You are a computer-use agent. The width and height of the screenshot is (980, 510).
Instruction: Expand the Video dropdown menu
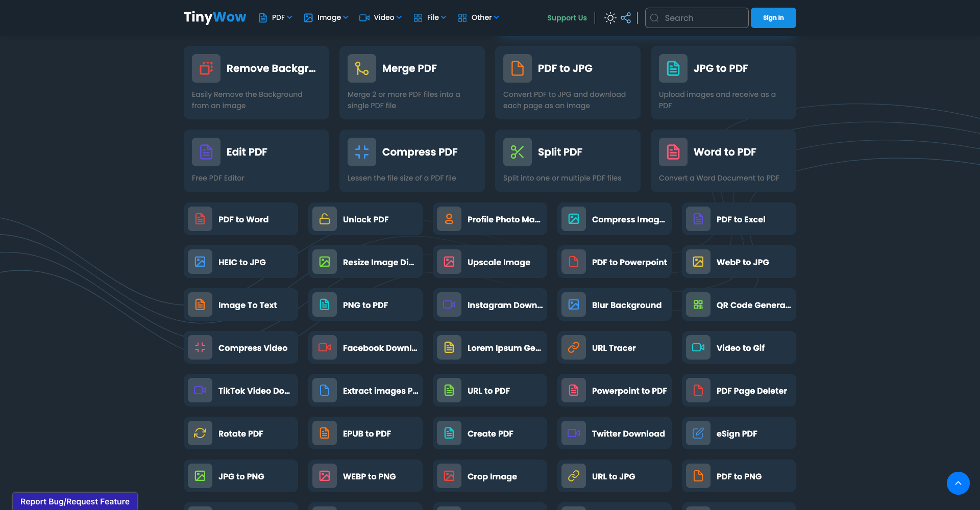pos(381,18)
